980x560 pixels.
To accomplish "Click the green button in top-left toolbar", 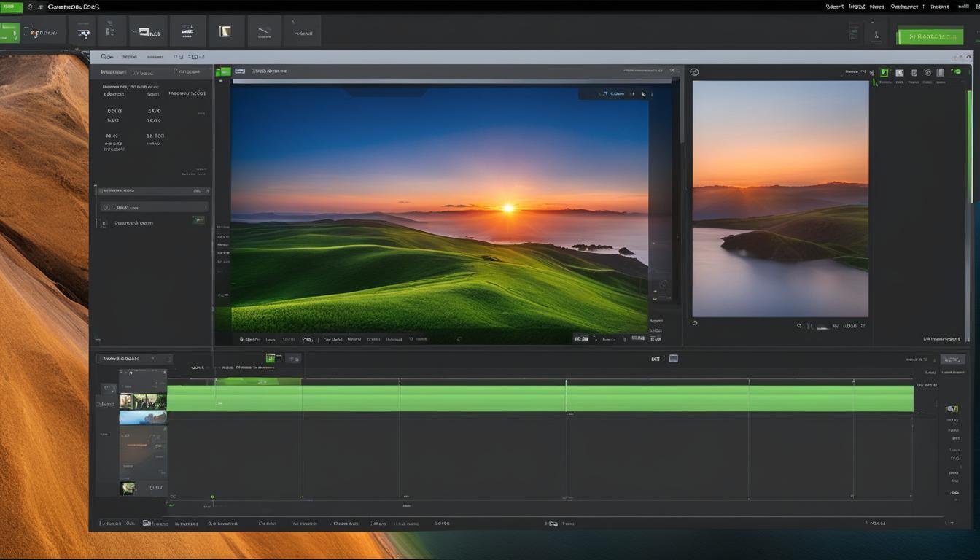I will (9, 33).
